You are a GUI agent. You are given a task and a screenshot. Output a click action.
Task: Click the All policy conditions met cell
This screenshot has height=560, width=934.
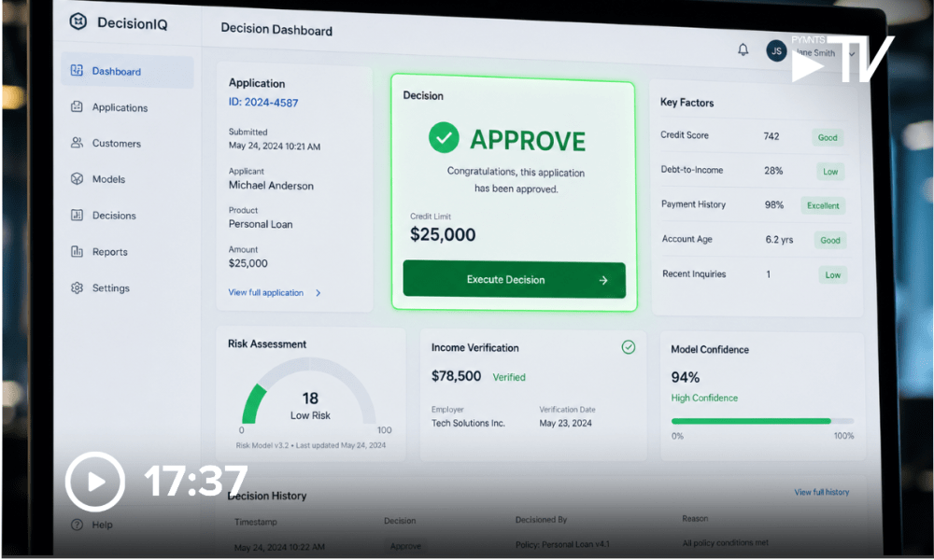(725, 543)
